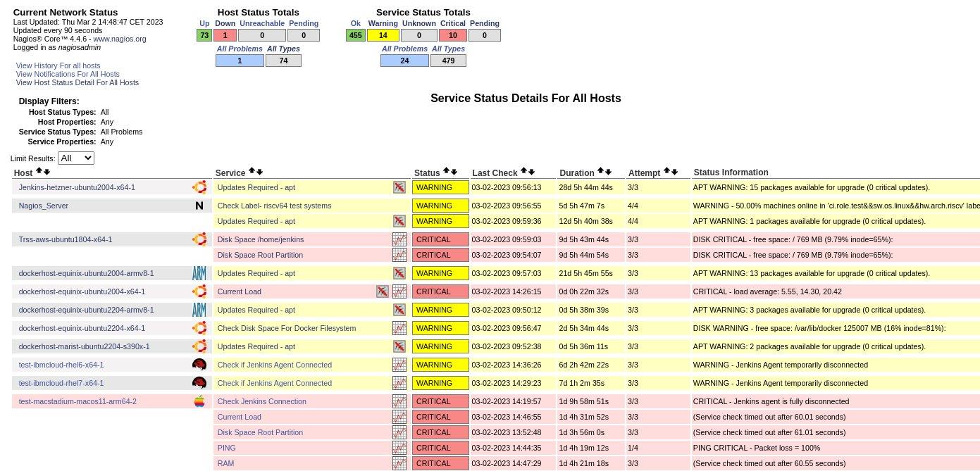Click ascending sort arrow on Duration column

601,171
